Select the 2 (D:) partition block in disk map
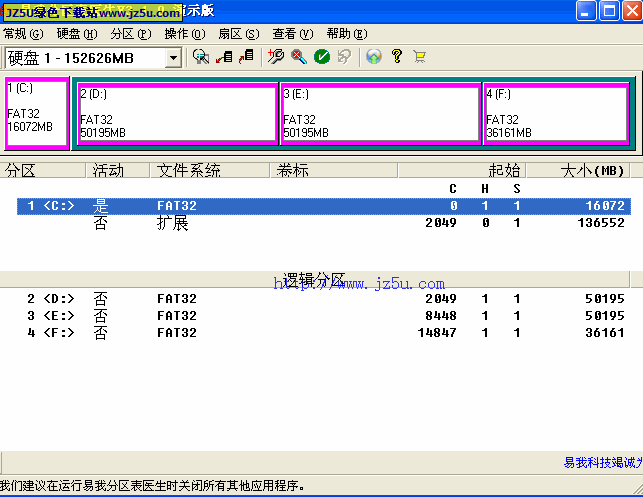 coord(178,113)
